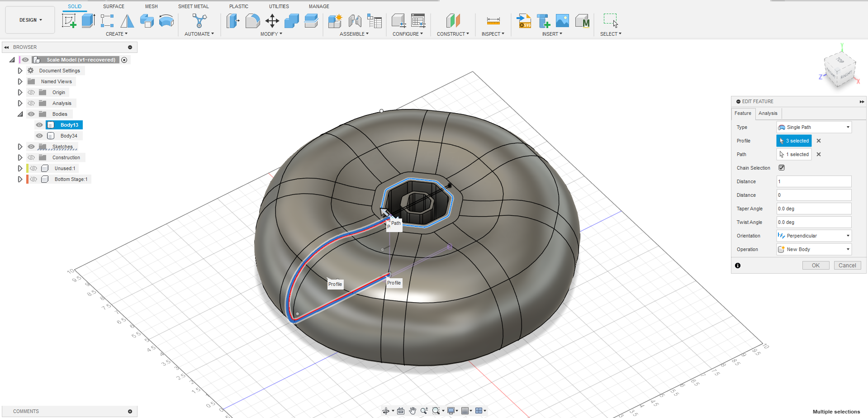Expand Document Settings node
The image size is (868, 418).
tap(20, 71)
